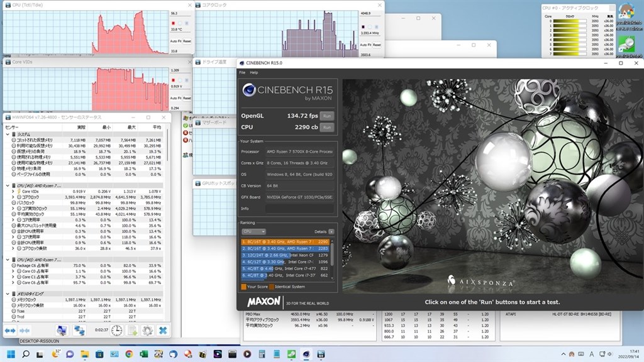Screen dimensions: 644x362
Task: Open Excel from the taskbar
Action: coord(144,354)
